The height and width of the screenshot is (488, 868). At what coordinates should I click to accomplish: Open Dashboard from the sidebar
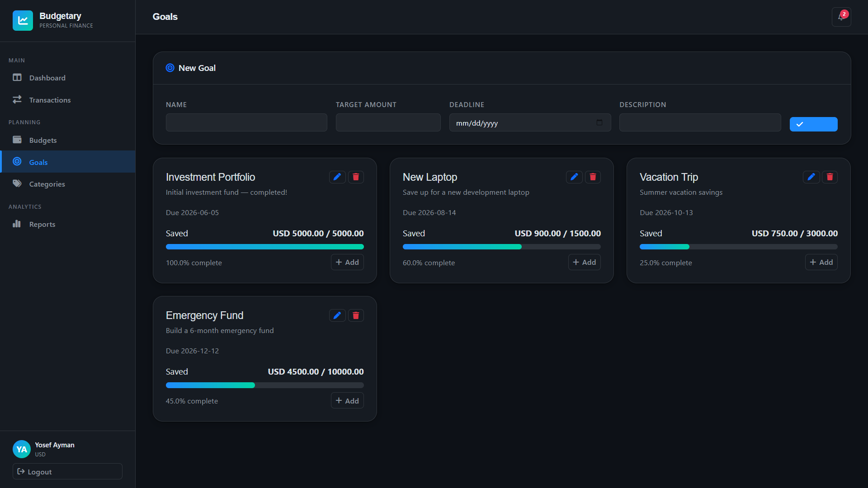tap(68, 78)
